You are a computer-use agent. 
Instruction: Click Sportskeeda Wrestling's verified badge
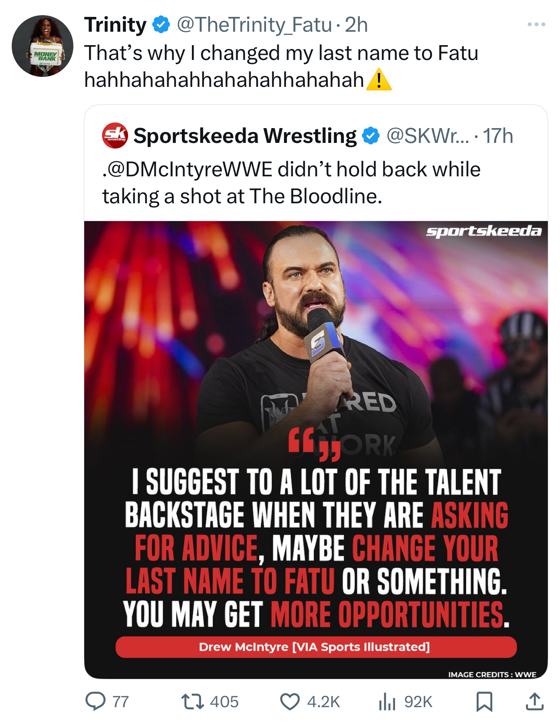pyautogui.click(x=371, y=136)
